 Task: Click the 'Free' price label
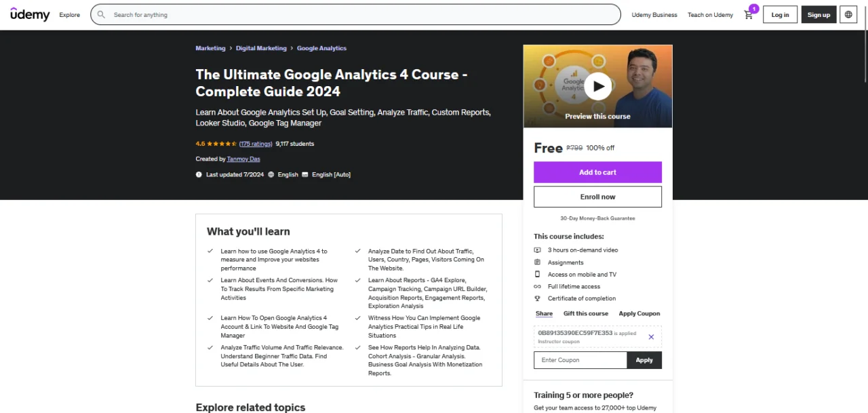point(548,148)
